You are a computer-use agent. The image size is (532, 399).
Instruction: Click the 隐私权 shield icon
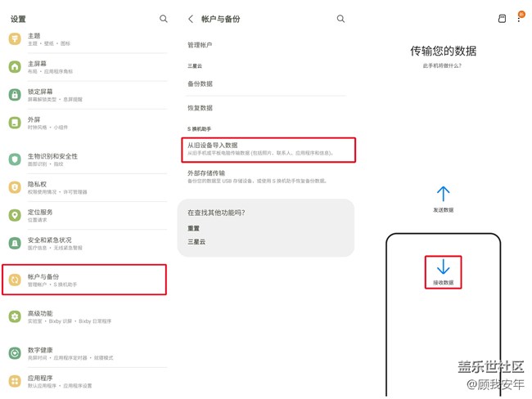(x=15, y=187)
